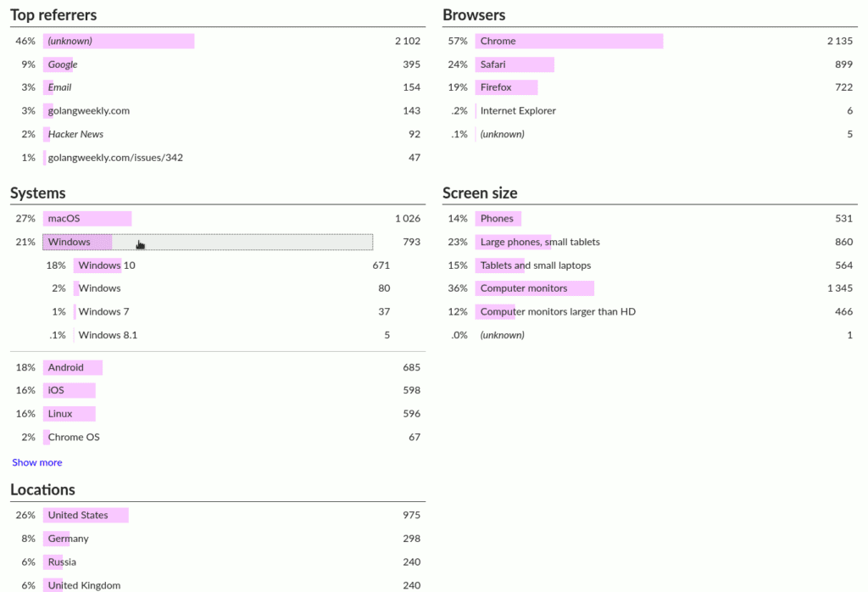Click the Email referrer row
Viewport: 868px width, 592px height.
tap(58, 87)
